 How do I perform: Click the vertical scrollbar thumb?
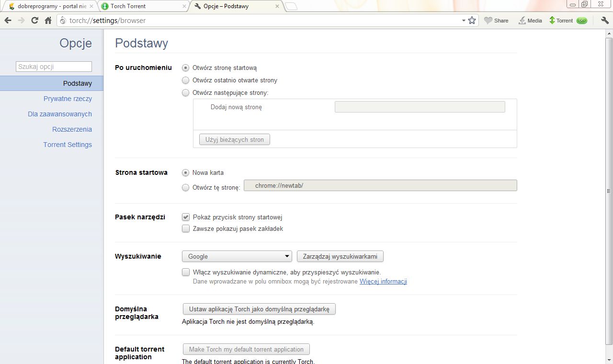tap(609, 191)
